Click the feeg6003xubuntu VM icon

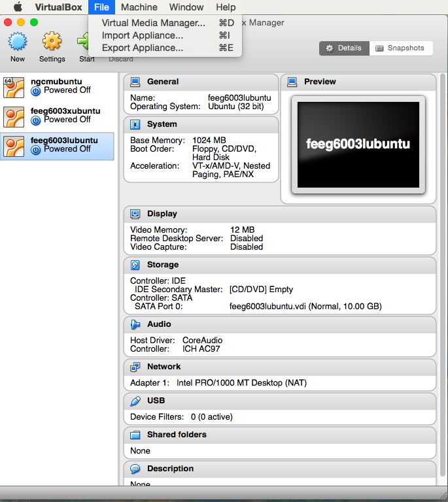click(14, 117)
